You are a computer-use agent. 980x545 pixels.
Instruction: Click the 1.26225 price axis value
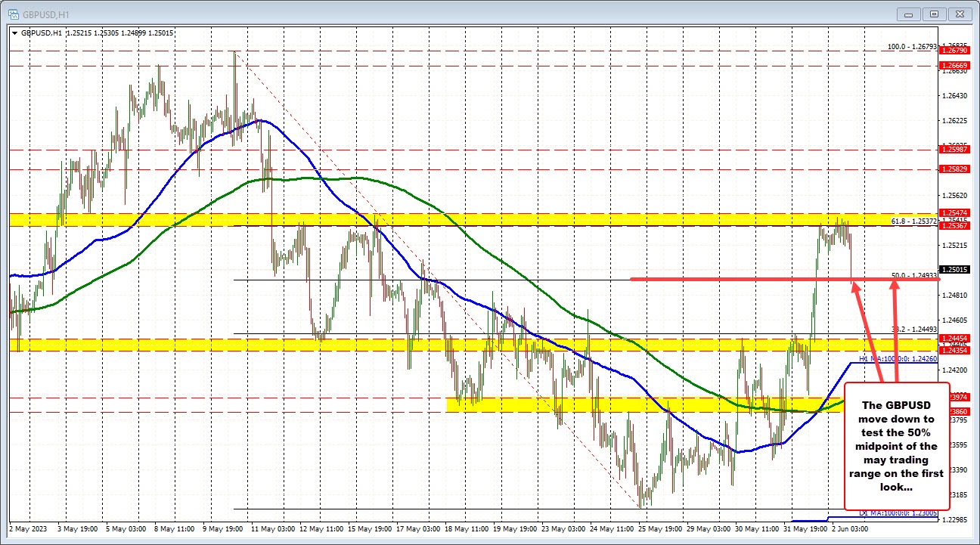click(955, 121)
